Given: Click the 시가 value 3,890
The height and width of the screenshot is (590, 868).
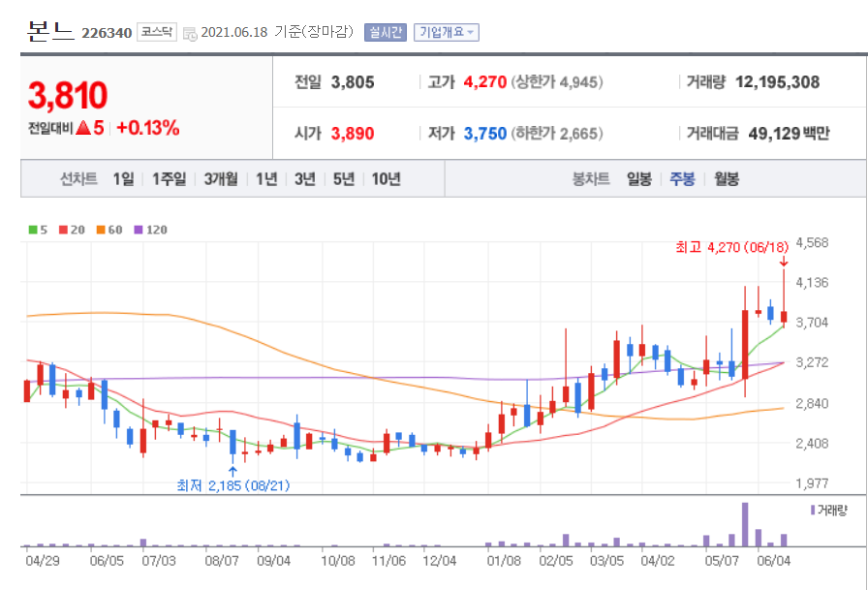Looking at the screenshot, I should point(353,134).
